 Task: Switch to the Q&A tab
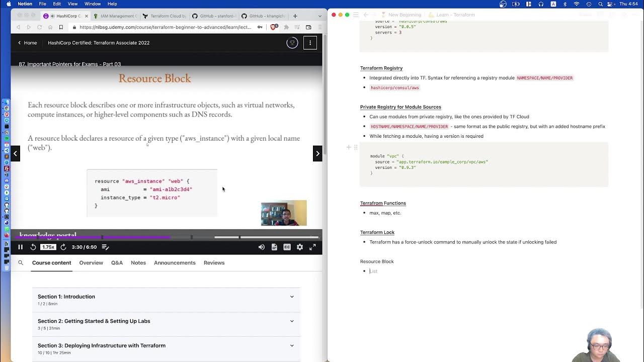point(117,262)
